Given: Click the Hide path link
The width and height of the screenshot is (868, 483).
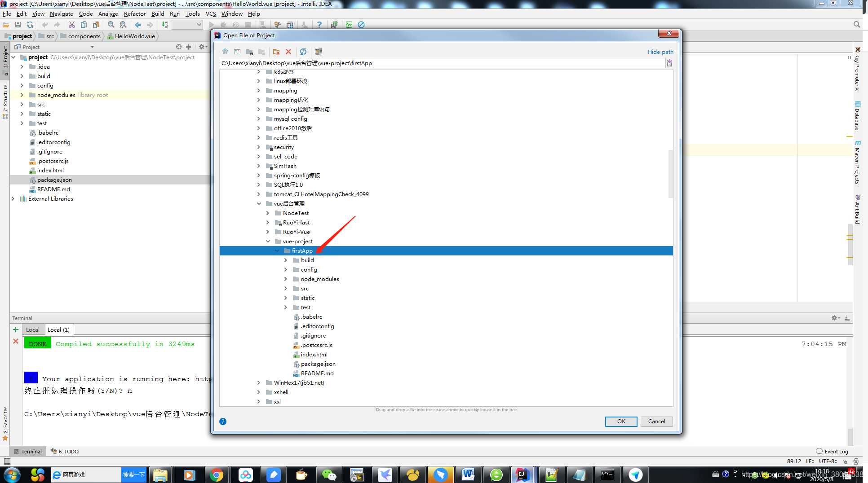Looking at the screenshot, I should point(660,52).
